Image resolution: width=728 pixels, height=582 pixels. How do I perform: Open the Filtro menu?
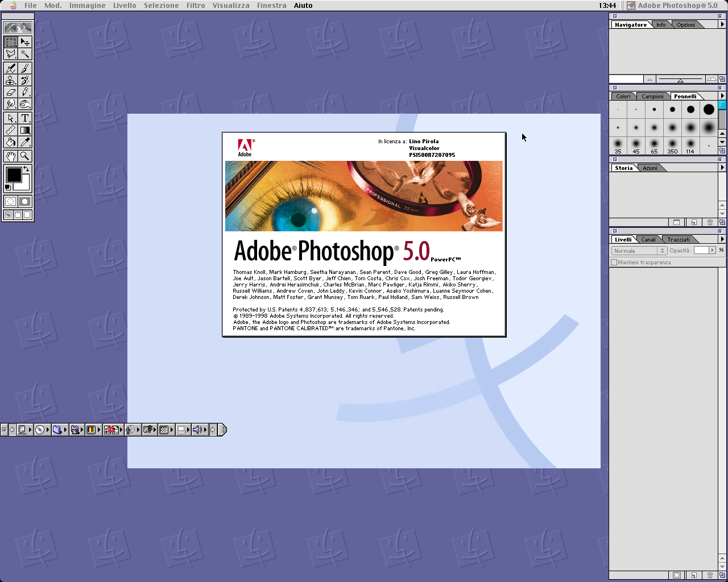(x=196, y=5)
